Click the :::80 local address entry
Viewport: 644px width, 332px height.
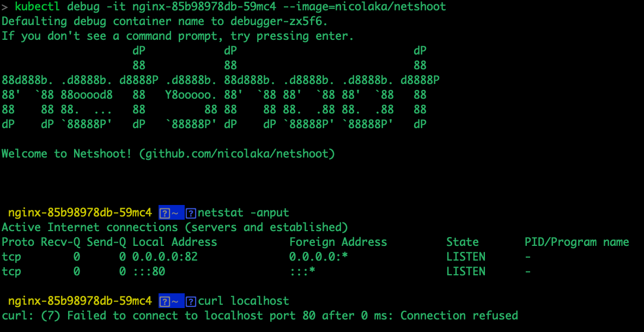pyautogui.click(x=149, y=271)
